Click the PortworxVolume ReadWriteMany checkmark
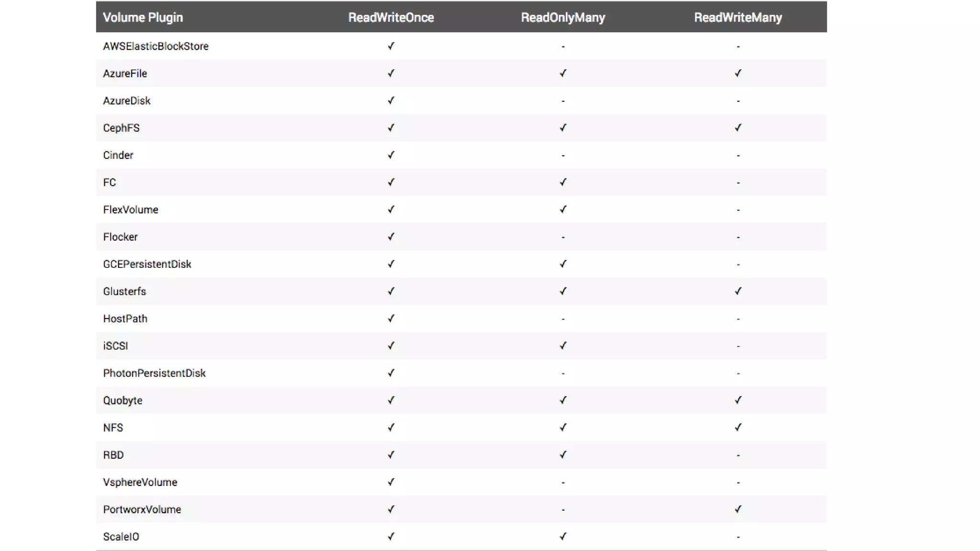Image resolution: width=980 pixels, height=551 pixels. tap(738, 509)
